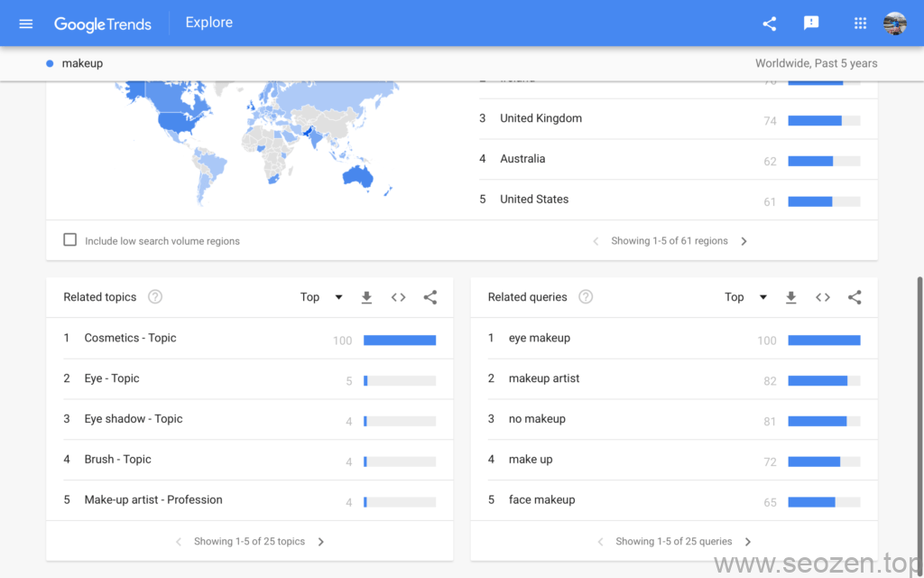This screenshot has width=924, height=578.
Task: Open the hamburger navigation menu
Action: coord(25,23)
